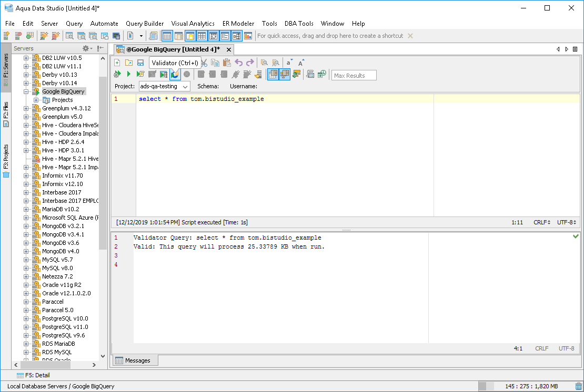Click the Max Results input field
This screenshot has height=392, width=584.
tap(354, 75)
